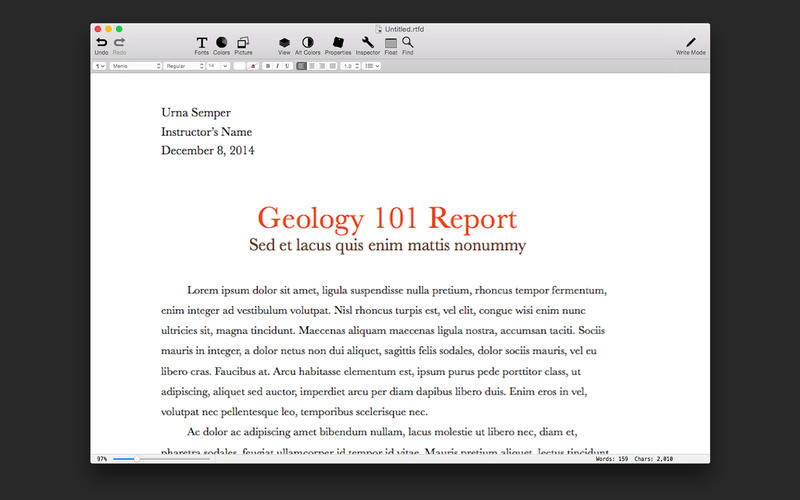Open the line spacing dropdown

pos(350,66)
